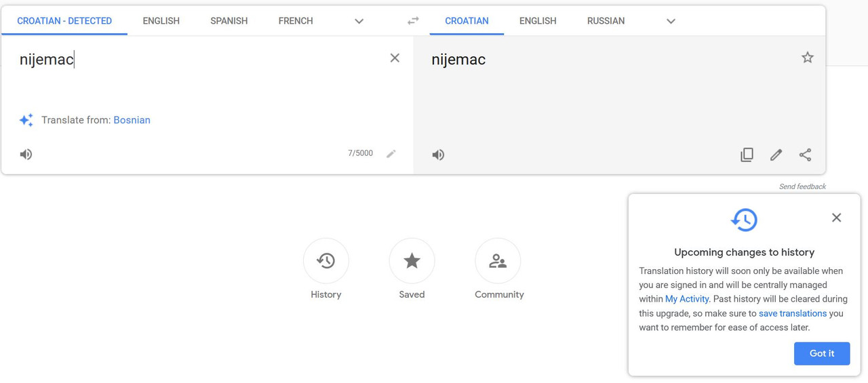Turn on handwriting input pencil icon
The image size is (868, 383).
point(391,154)
